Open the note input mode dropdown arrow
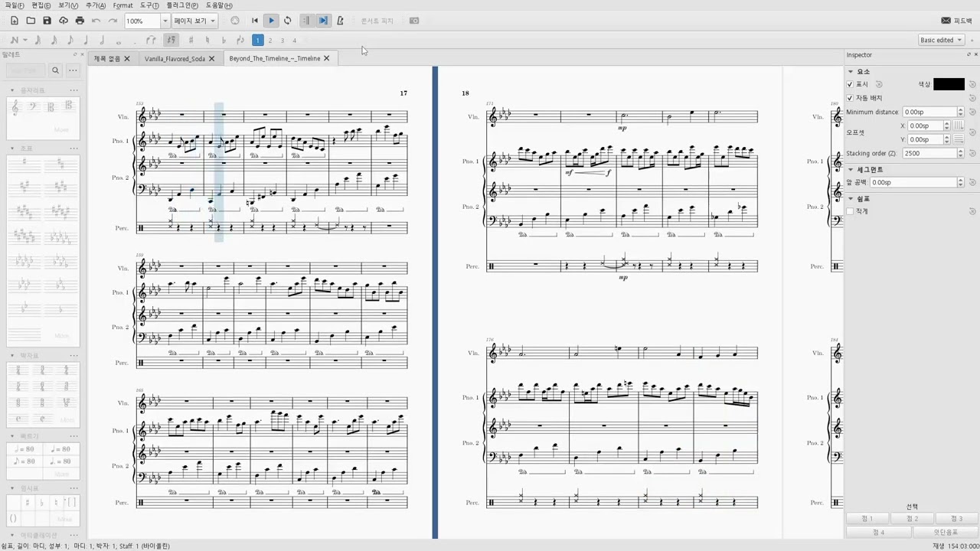The height and width of the screenshot is (551, 980). click(25, 40)
